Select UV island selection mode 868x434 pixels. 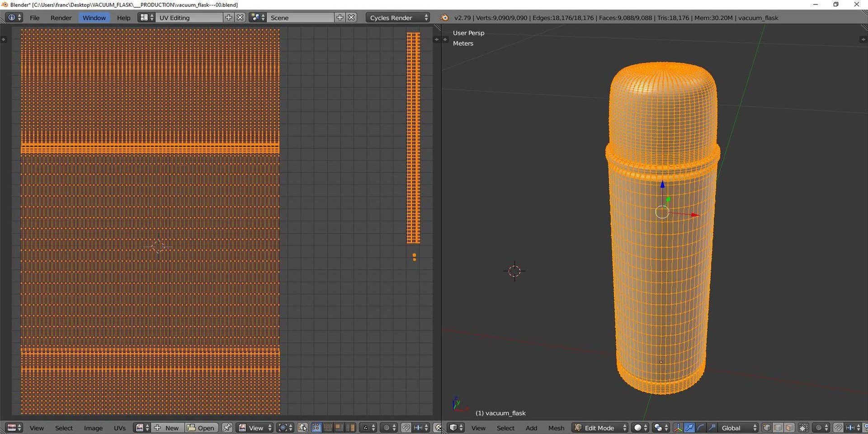coord(350,428)
